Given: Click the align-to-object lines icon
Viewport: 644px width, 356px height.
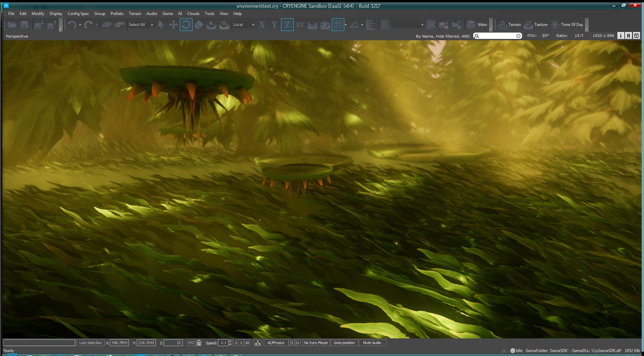Looking at the screenshot, I should coord(370,25).
